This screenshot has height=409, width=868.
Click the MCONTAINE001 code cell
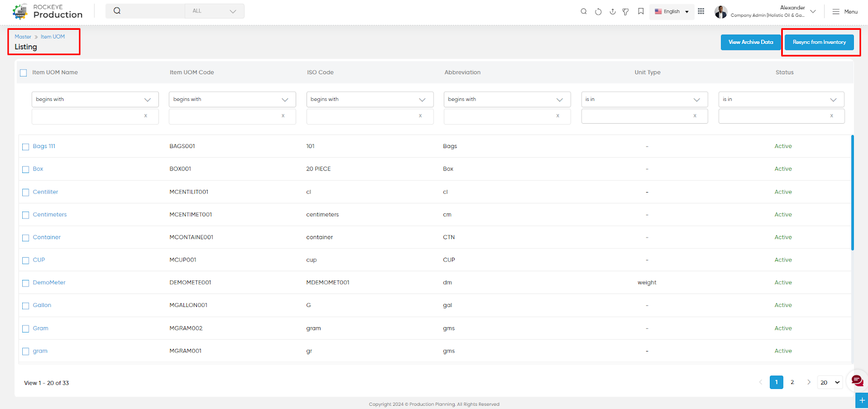click(192, 237)
